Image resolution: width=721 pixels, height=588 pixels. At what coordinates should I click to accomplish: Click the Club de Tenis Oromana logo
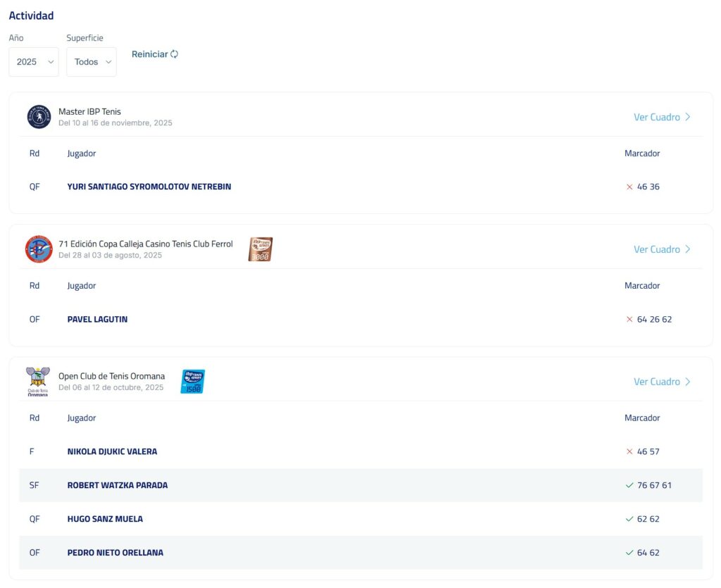pos(37,382)
